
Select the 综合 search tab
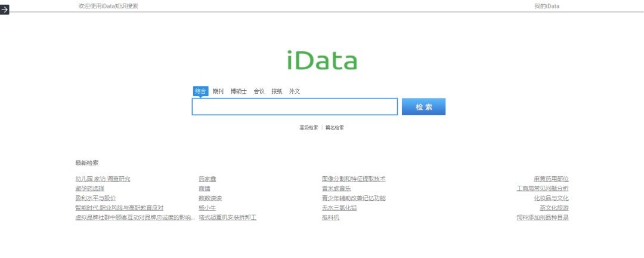[200, 91]
